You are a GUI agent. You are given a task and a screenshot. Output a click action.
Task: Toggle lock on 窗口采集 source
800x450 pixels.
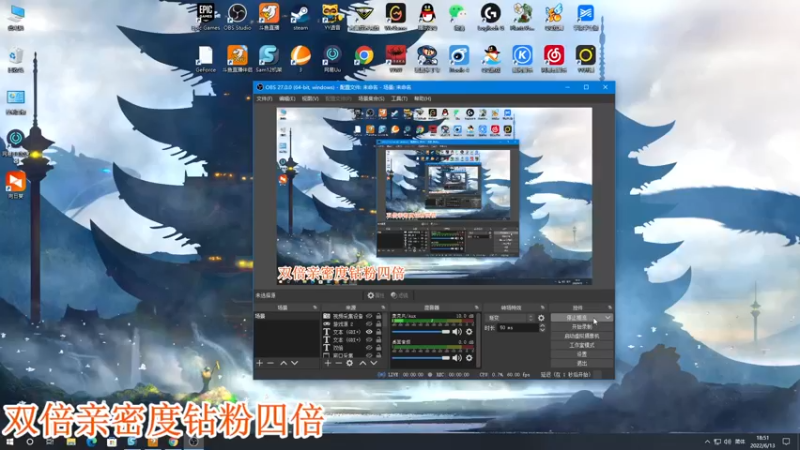click(x=379, y=355)
